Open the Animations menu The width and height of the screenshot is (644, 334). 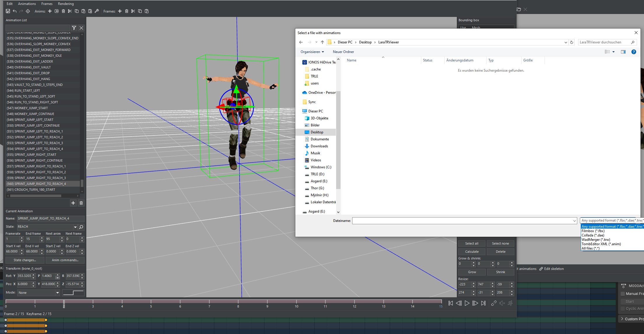[27, 4]
